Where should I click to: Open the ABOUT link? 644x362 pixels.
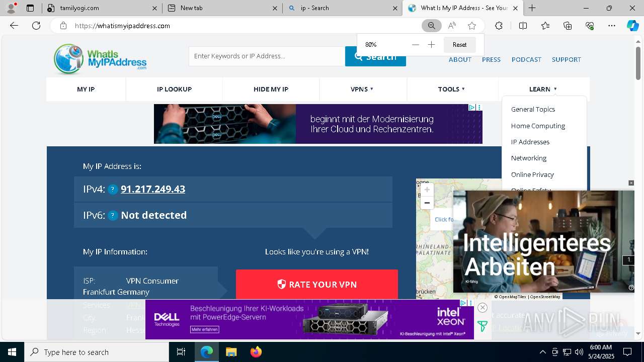click(x=460, y=59)
